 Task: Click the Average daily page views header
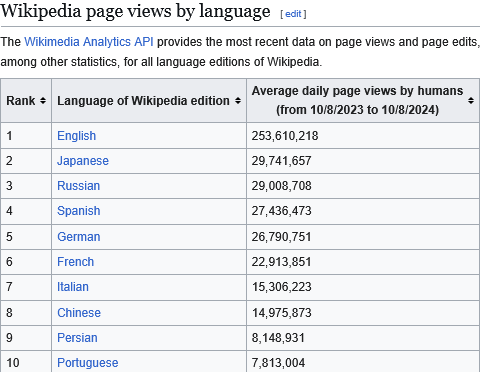[357, 100]
